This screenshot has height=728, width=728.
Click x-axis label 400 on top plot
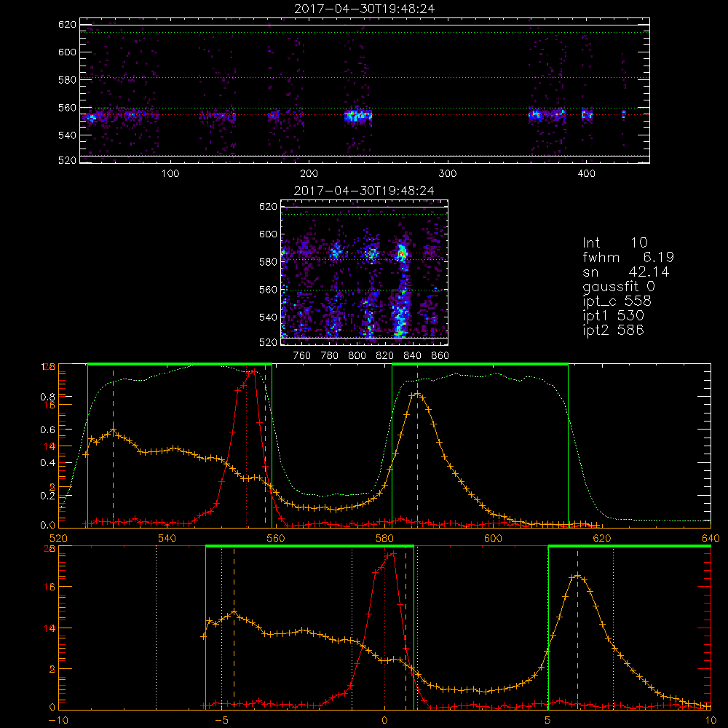(x=586, y=174)
